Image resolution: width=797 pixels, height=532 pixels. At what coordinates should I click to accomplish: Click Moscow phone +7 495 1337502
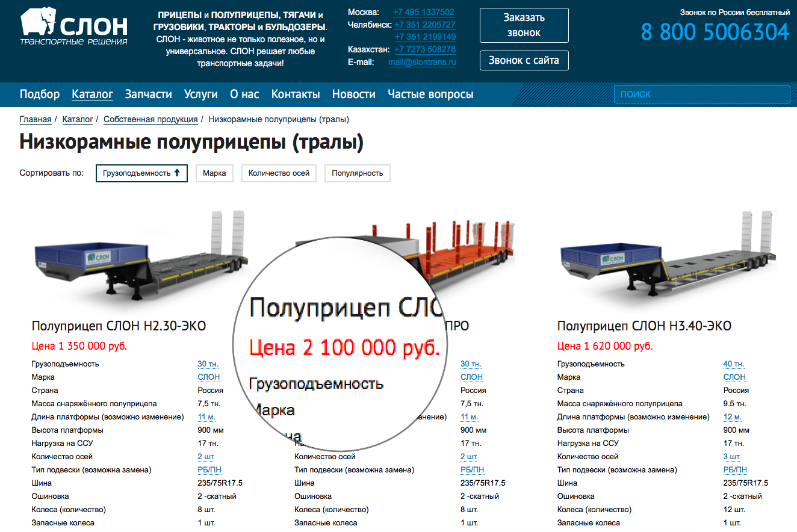pos(424,12)
